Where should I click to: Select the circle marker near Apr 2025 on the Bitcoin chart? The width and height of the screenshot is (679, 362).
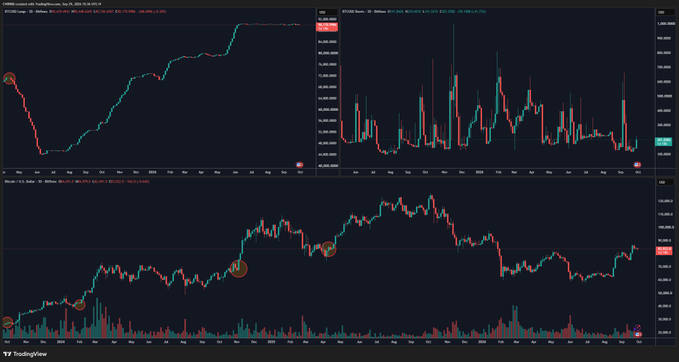(329, 249)
